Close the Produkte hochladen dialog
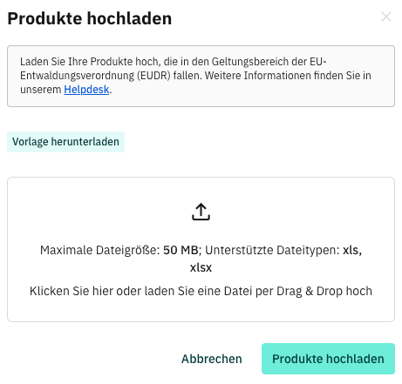Image resolution: width=402 pixels, height=384 pixels. (386, 17)
